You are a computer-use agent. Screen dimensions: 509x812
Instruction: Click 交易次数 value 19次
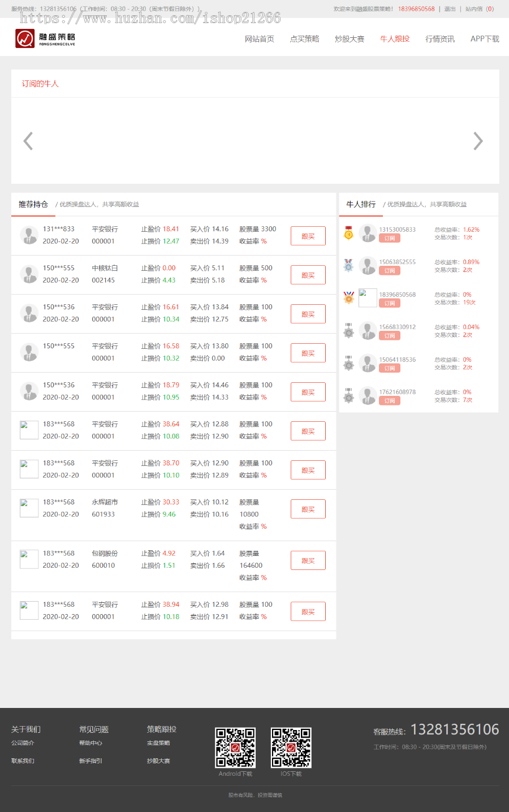(x=469, y=303)
